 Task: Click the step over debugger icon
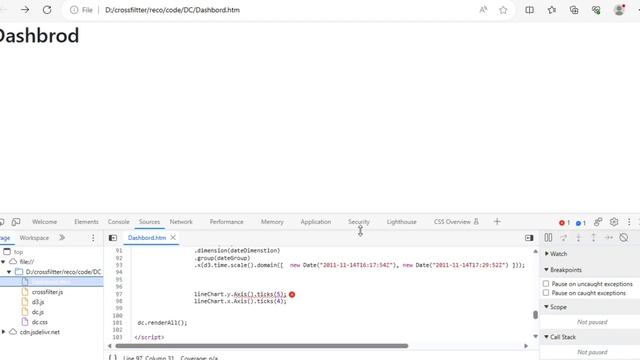(x=564, y=237)
